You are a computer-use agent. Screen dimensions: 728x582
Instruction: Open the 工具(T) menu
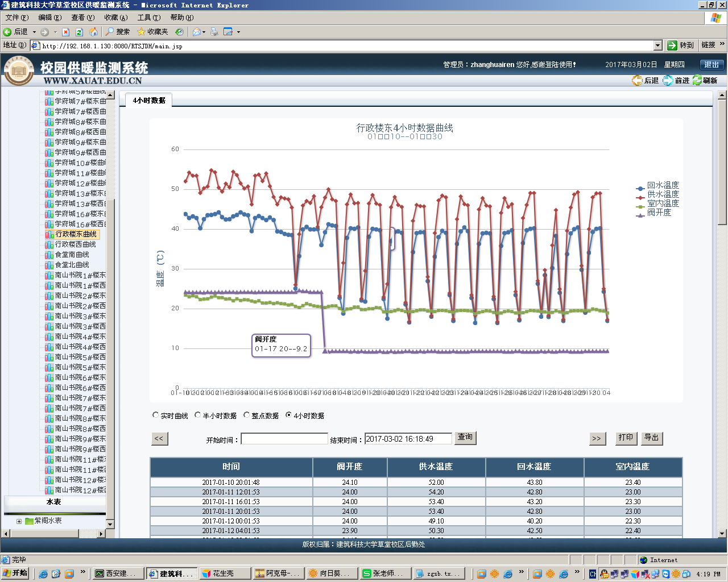pyautogui.click(x=148, y=18)
